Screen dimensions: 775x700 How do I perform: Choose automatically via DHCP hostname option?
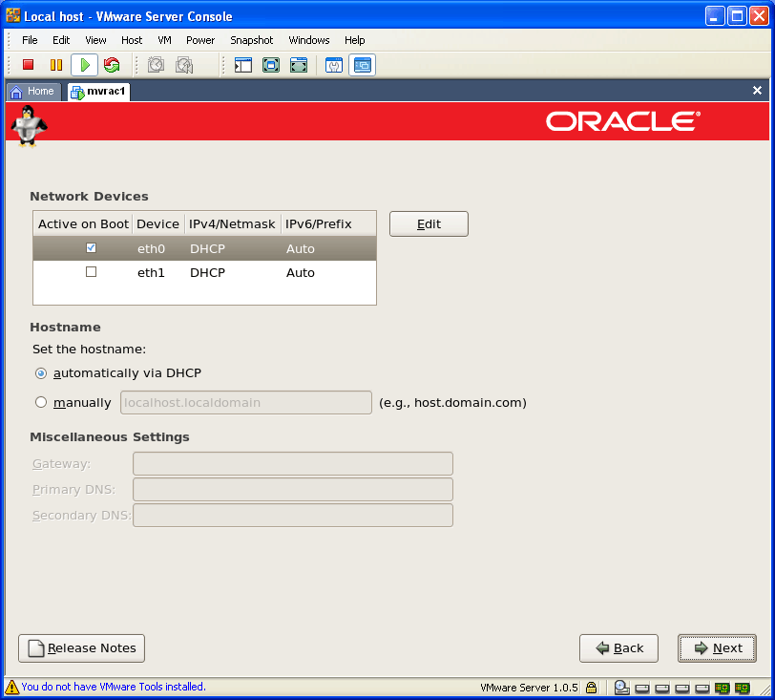[41, 373]
